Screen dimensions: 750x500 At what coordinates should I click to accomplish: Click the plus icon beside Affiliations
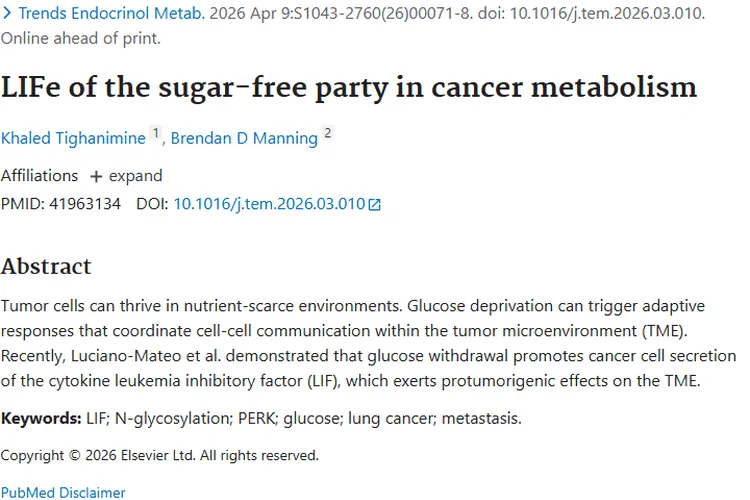tap(96, 176)
